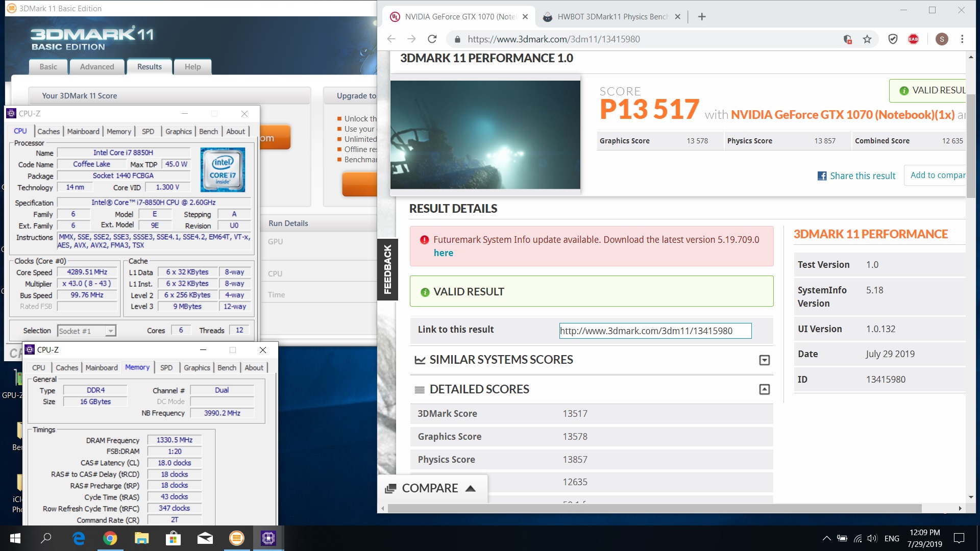
Task: Open the volume tray icon
Action: [872, 538]
